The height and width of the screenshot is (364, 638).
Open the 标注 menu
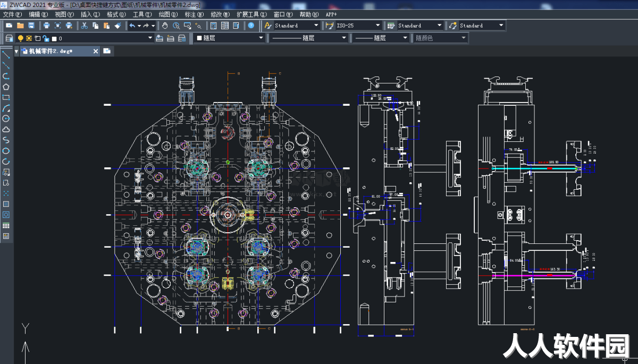click(x=194, y=14)
